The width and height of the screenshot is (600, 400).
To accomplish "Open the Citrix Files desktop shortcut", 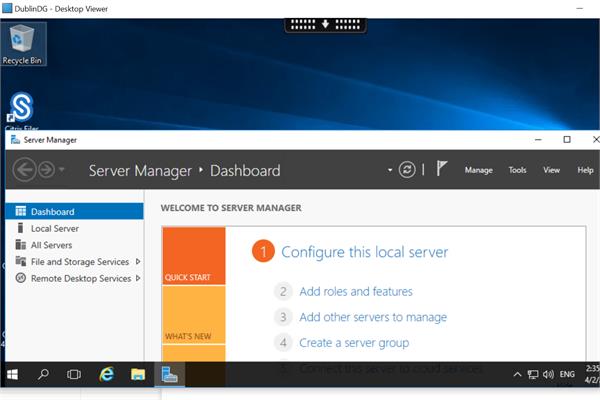I will 21,111.
